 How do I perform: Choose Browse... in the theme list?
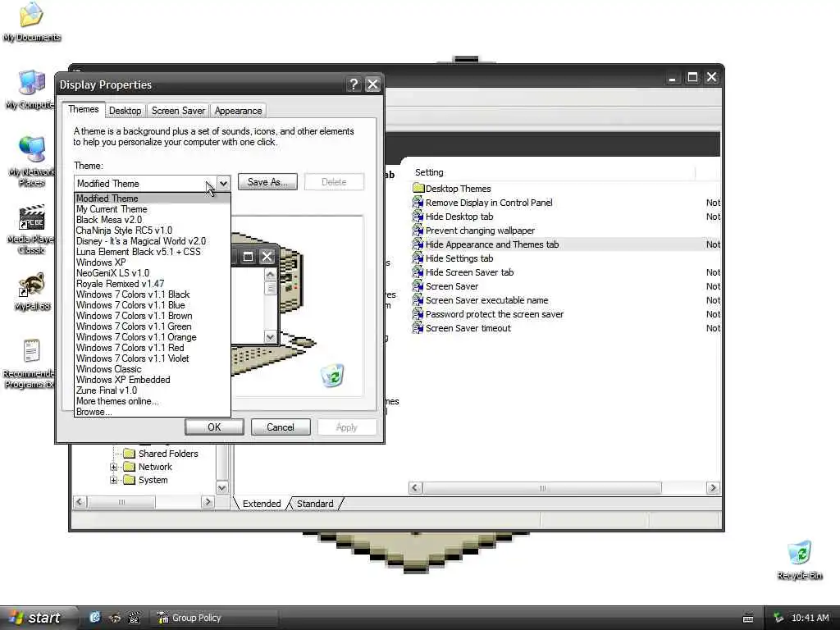pyautogui.click(x=153, y=412)
